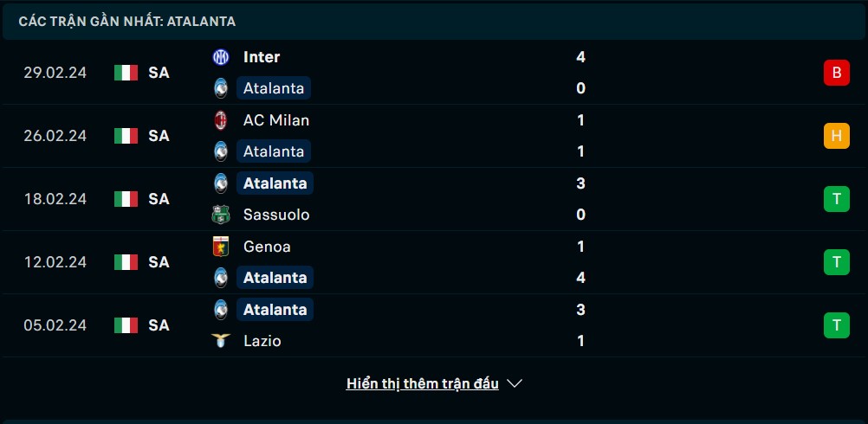The image size is (868, 424).
Task: Click Italy flag on 29.02.24 row
Action: click(x=126, y=73)
